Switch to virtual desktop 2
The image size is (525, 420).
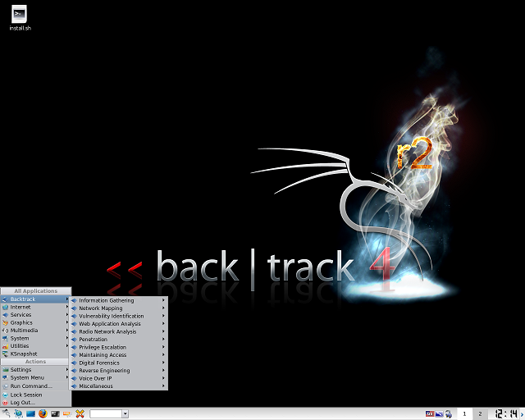point(480,414)
